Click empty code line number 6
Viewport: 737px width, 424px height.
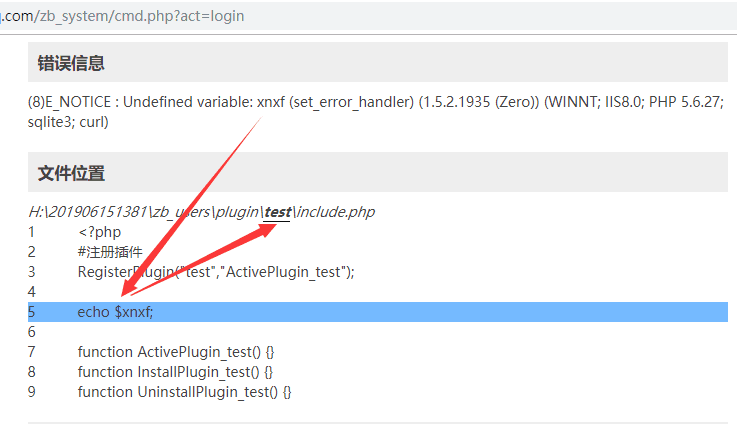coord(31,332)
